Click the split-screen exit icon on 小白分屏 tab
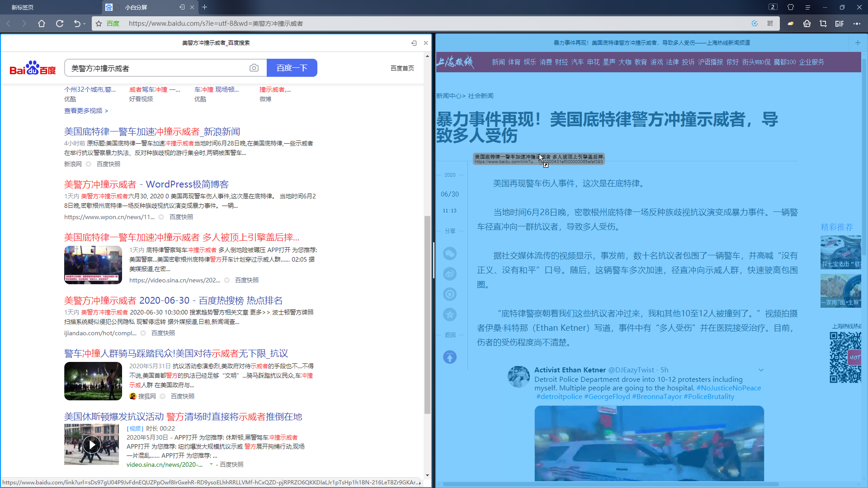The image size is (868, 488). click(182, 7)
